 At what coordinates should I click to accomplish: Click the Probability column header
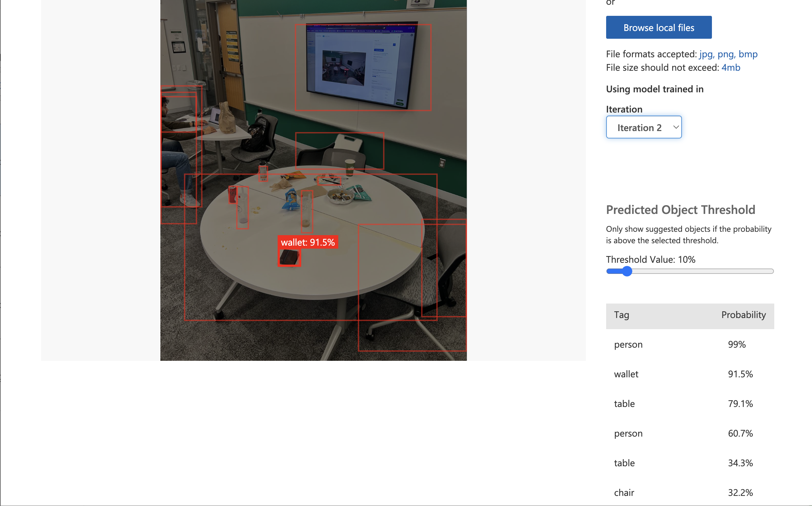point(743,315)
